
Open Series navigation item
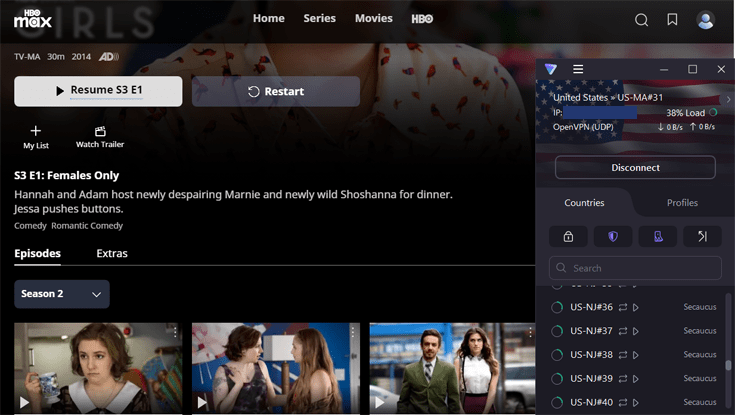click(x=319, y=18)
